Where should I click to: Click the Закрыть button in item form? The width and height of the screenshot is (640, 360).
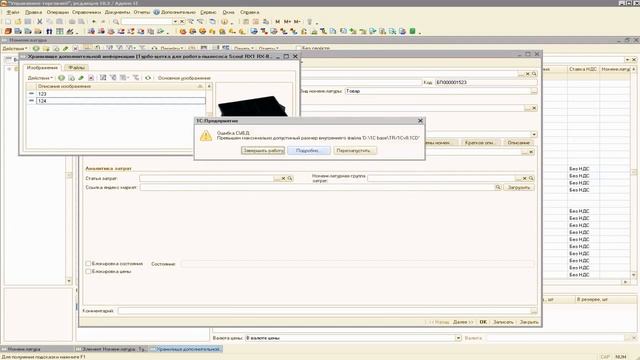tap(529, 322)
